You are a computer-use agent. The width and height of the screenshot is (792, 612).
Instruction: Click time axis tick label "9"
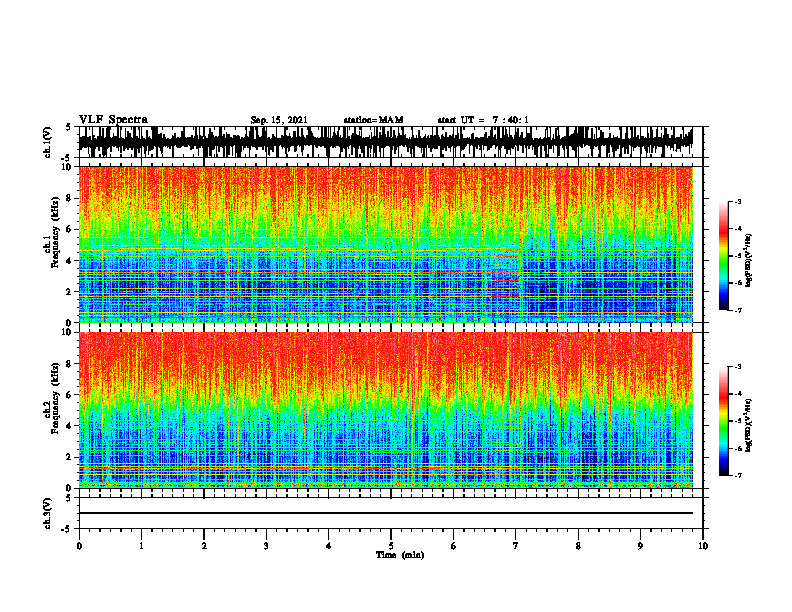coord(640,546)
